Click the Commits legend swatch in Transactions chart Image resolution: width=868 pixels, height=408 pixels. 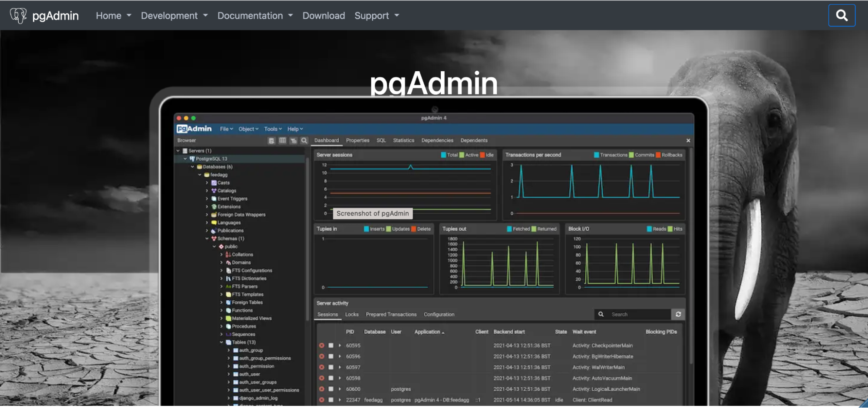631,155
